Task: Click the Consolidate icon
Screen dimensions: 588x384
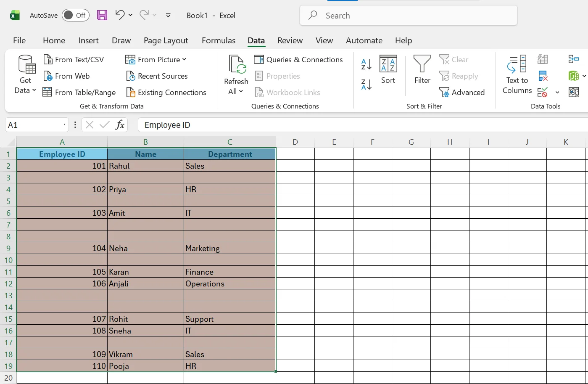Action: pos(574,59)
